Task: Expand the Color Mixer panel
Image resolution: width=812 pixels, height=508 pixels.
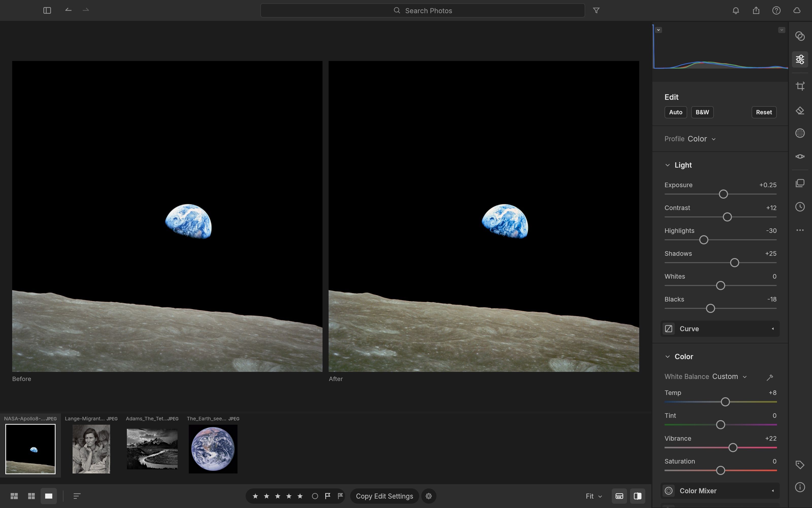Action: pyautogui.click(x=720, y=491)
